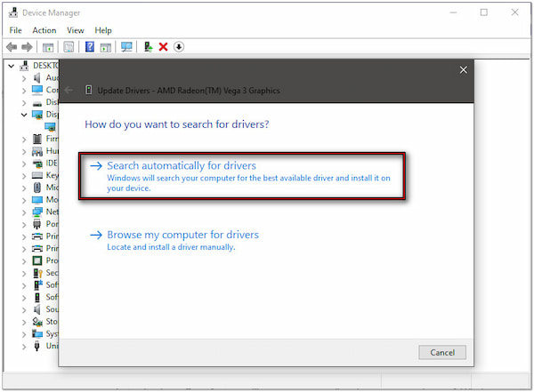The height and width of the screenshot is (392, 534).
Task: Click the blue question mark Help icon
Action: click(89, 46)
